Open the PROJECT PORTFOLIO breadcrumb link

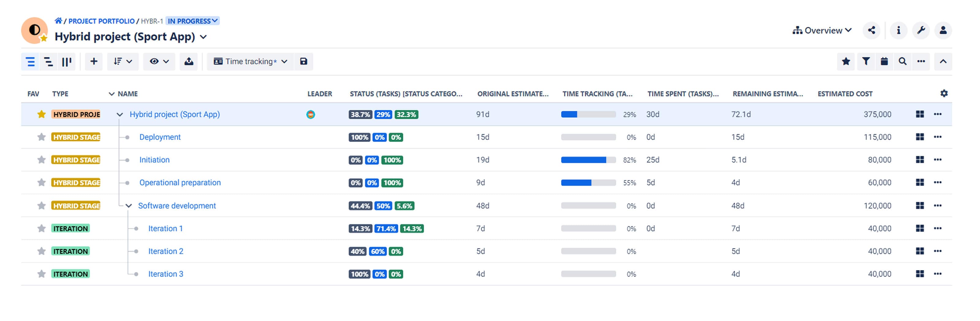[x=101, y=21]
